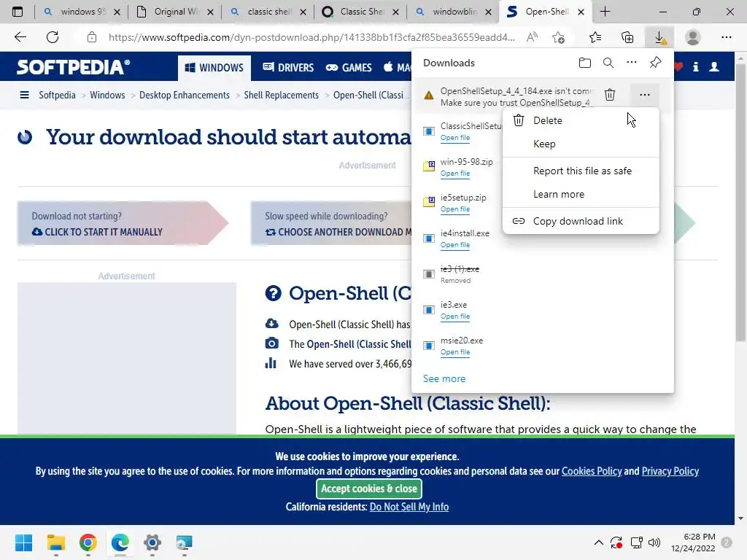
Task: Open the GAMES section on Softpedia
Action: pyautogui.click(x=349, y=68)
